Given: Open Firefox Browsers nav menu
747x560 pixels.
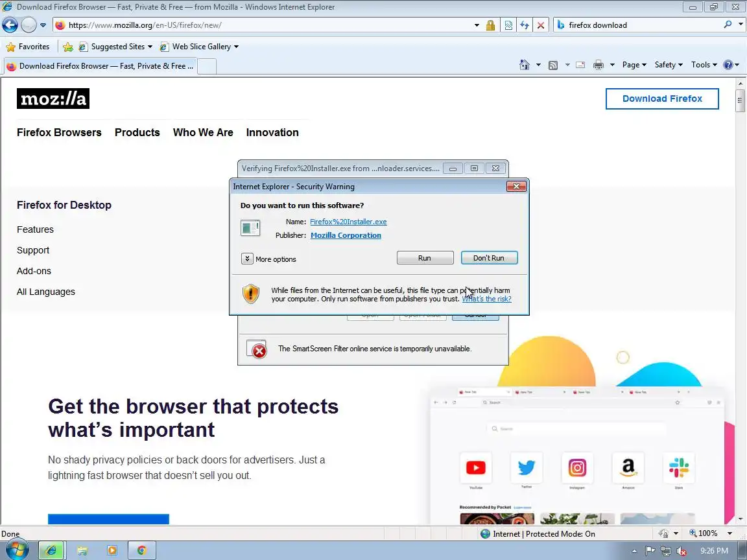Looking at the screenshot, I should coord(59,132).
